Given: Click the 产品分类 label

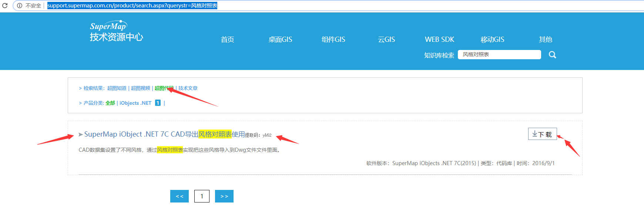Looking at the screenshot, I should (x=94, y=103).
